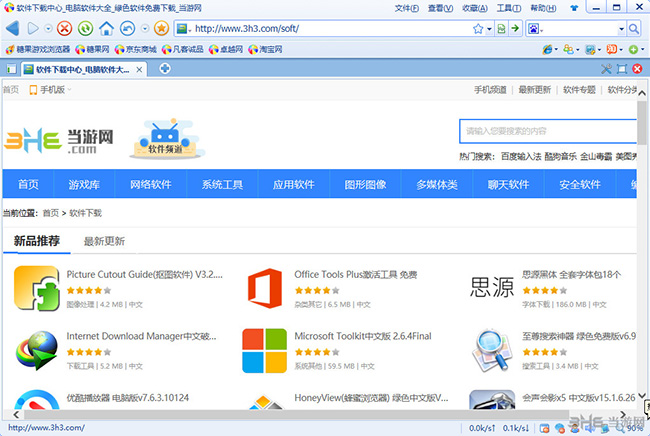
Task: Click the popup blocker icon in status bar
Action: tap(544, 428)
